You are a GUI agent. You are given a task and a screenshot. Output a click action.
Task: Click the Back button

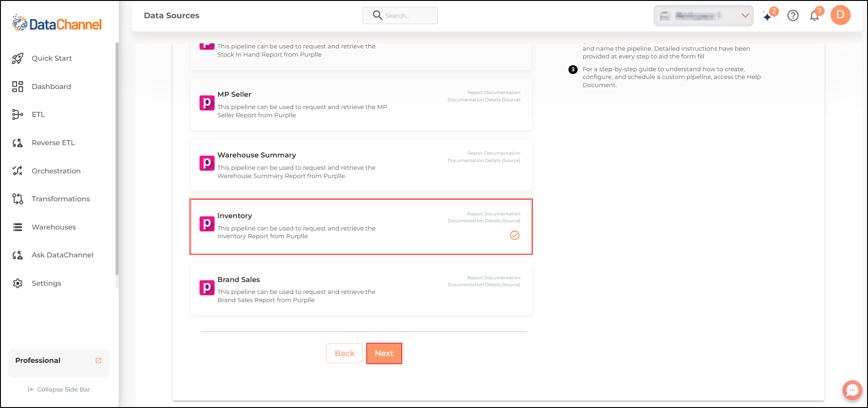click(344, 353)
